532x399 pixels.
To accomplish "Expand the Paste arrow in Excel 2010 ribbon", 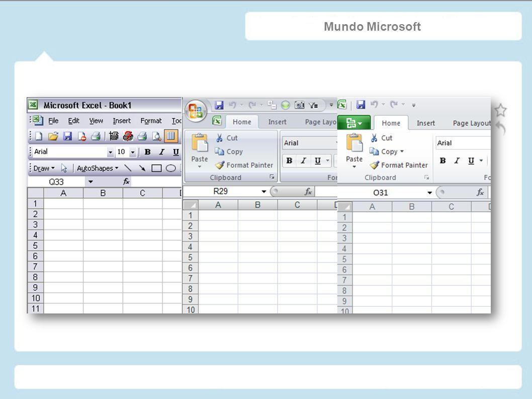I will point(354,167).
